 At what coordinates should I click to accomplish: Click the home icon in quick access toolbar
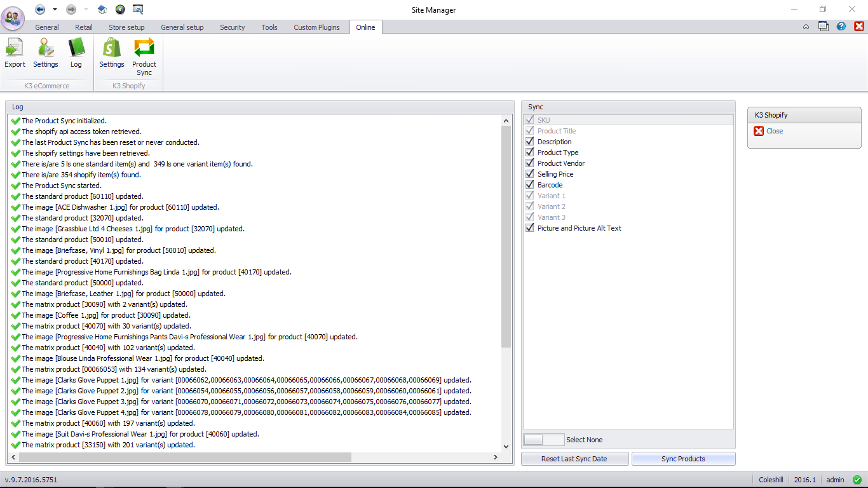point(102,10)
